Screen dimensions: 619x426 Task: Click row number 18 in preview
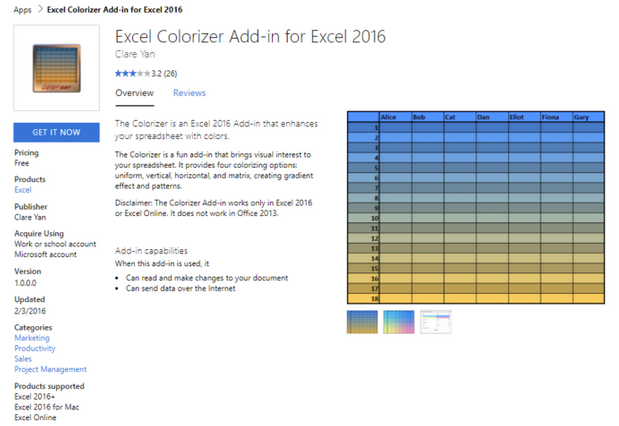click(x=375, y=299)
